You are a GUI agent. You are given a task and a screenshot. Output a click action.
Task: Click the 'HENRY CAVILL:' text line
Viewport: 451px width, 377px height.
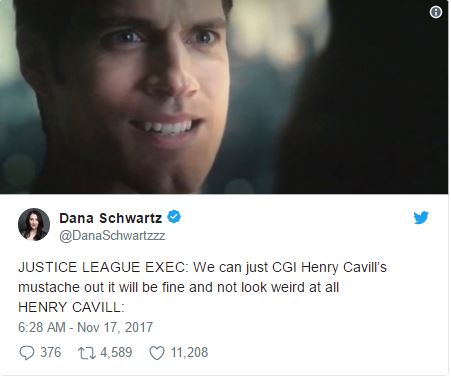pyautogui.click(x=71, y=307)
